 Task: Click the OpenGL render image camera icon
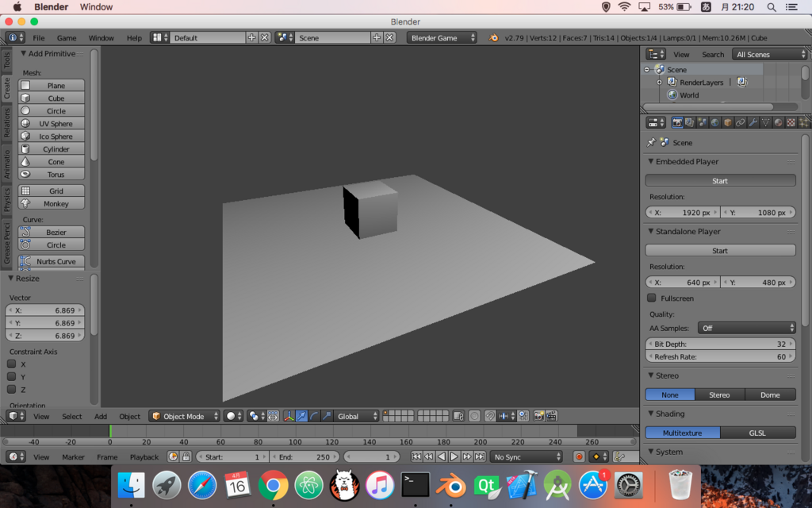tap(538, 416)
